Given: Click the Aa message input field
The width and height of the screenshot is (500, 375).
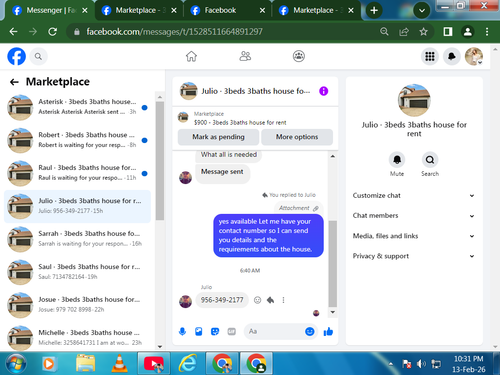Looking at the screenshot, I should coord(273,331).
